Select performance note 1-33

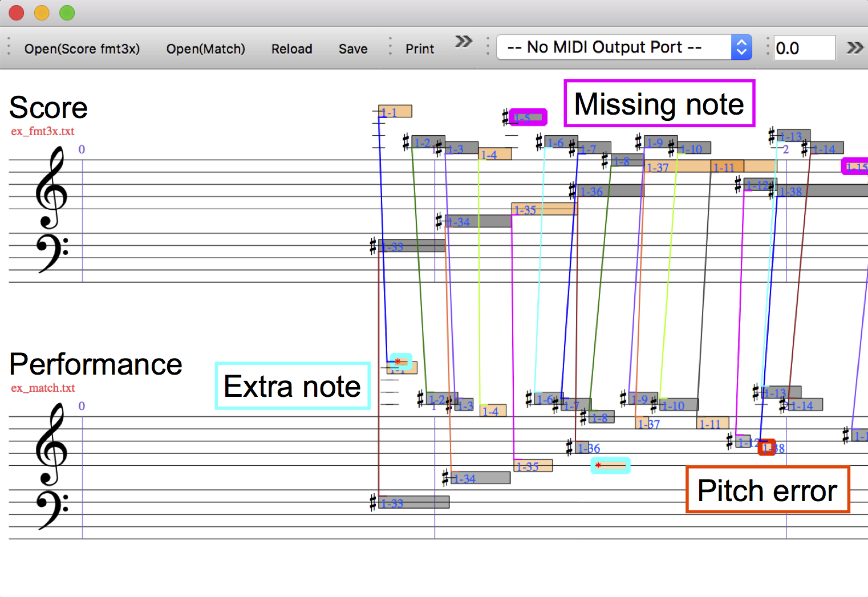pos(414,502)
